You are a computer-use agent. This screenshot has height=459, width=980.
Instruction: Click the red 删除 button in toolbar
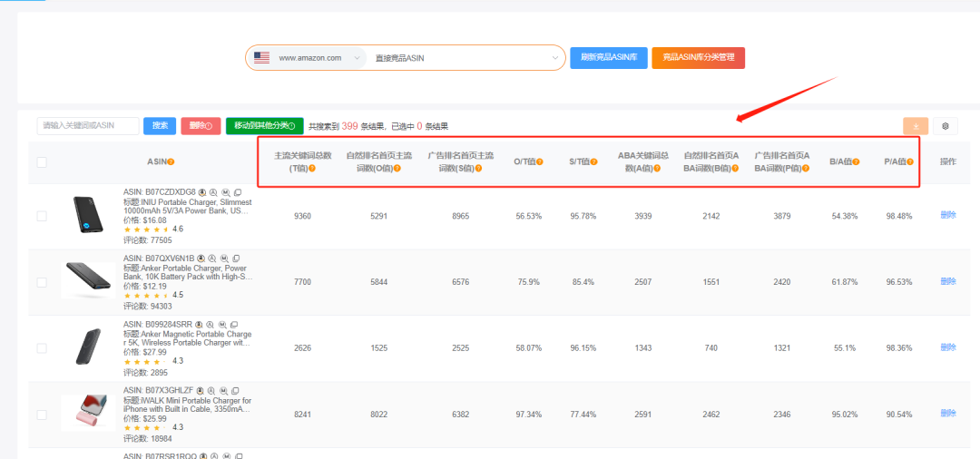point(201,125)
